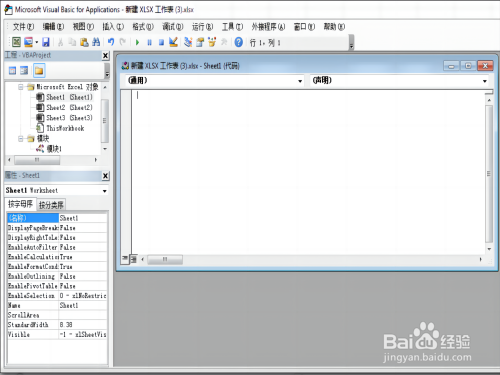The width and height of the screenshot is (500, 375).
Task: Click Full Module View icon at code window bottom
Action: point(133,259)
